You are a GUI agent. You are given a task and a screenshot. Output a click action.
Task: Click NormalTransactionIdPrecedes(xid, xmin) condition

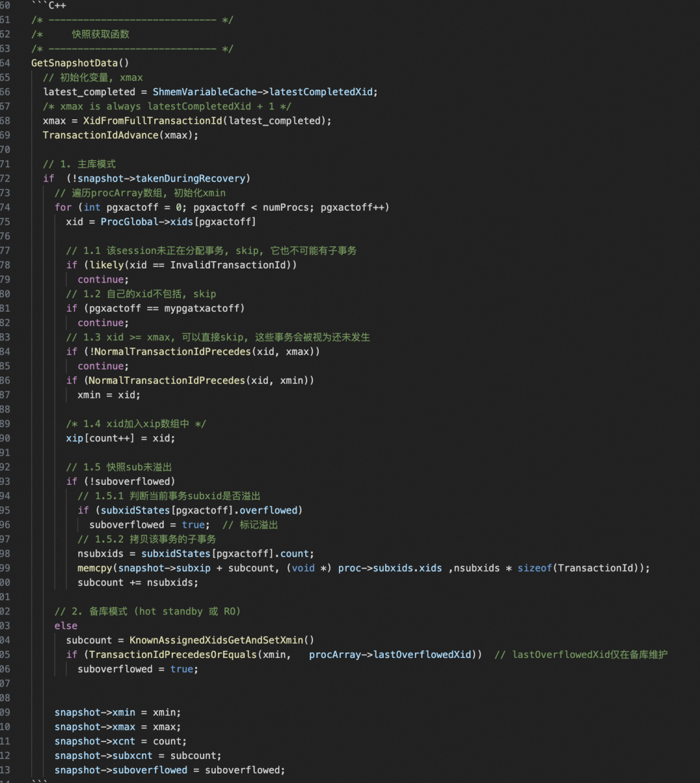tap(199, 380)
